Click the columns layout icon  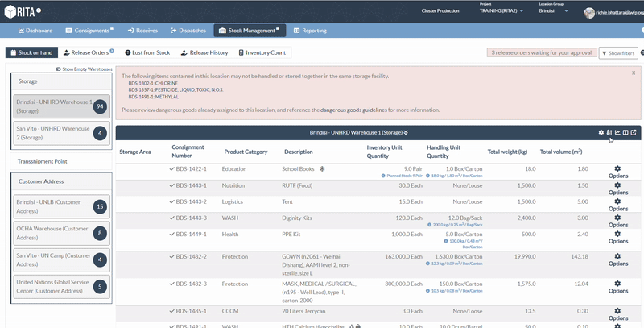(x=625, y=132)
